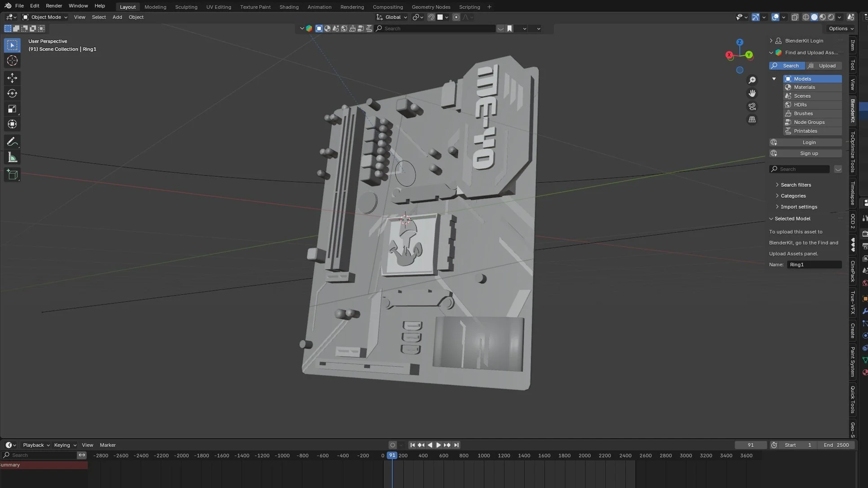868x488 pixels.
Task: Switch to orthographic grid view icon
Action: [752, 120]
